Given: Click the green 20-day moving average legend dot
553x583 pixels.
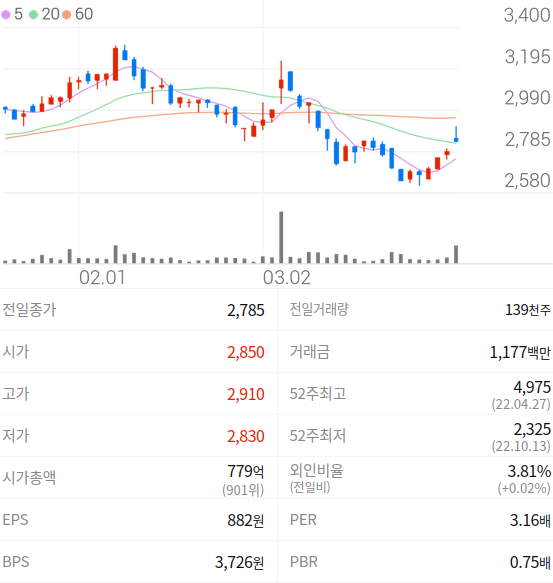Looking at the screenshot, I should coord(33,15).
